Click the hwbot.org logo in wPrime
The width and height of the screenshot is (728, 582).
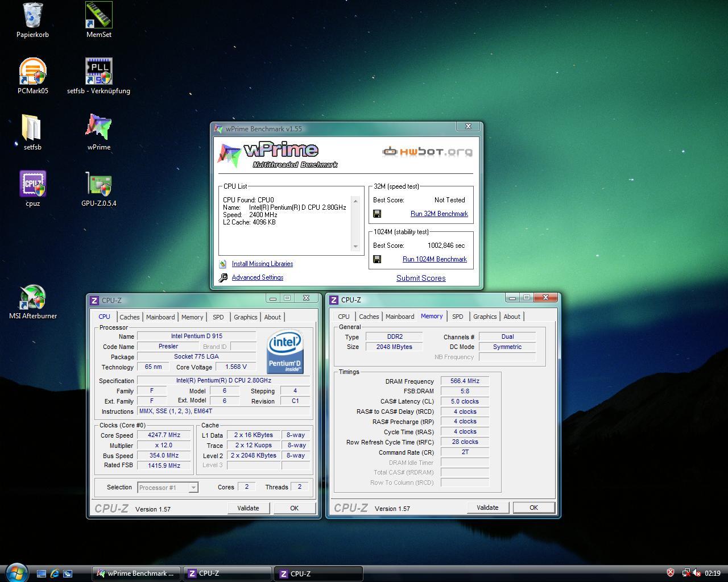click(x=427, y=151)
